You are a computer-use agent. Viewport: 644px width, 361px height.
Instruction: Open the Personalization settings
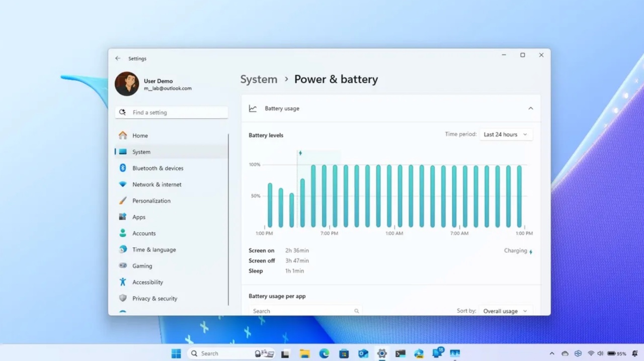click(x=171, y=201)
